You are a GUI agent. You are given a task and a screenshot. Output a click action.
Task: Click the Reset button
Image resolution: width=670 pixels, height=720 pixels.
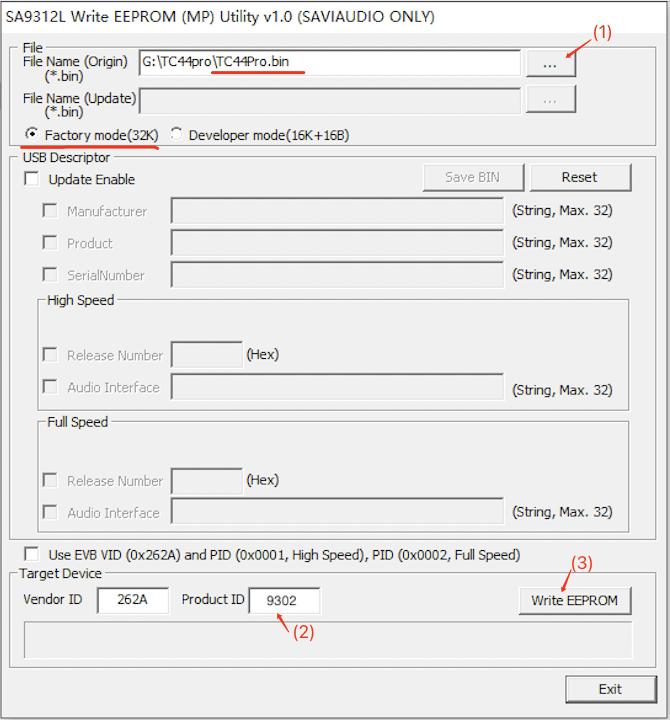tap(580, 177)
